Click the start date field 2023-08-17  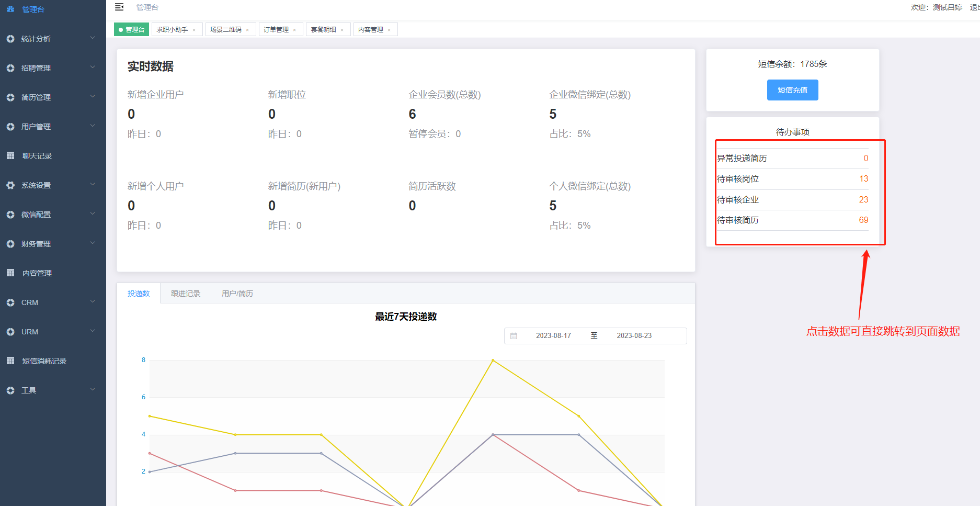click(553, 336)
